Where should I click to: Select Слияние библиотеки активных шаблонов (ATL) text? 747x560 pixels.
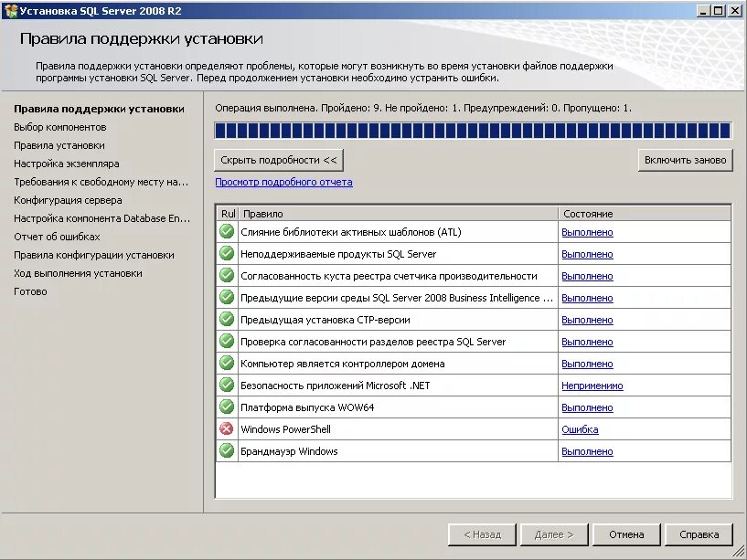[x=350, y=232]
